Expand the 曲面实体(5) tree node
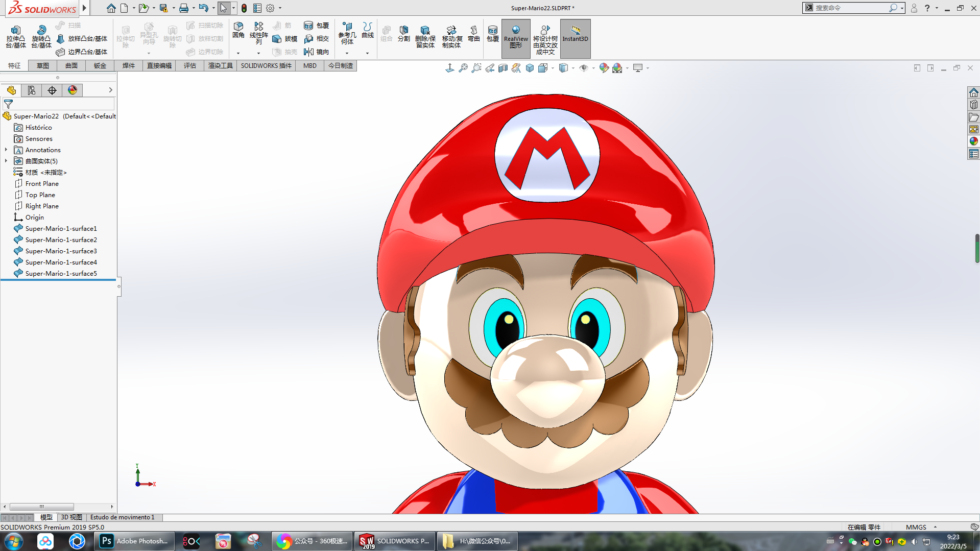 [x=6, y=161]
